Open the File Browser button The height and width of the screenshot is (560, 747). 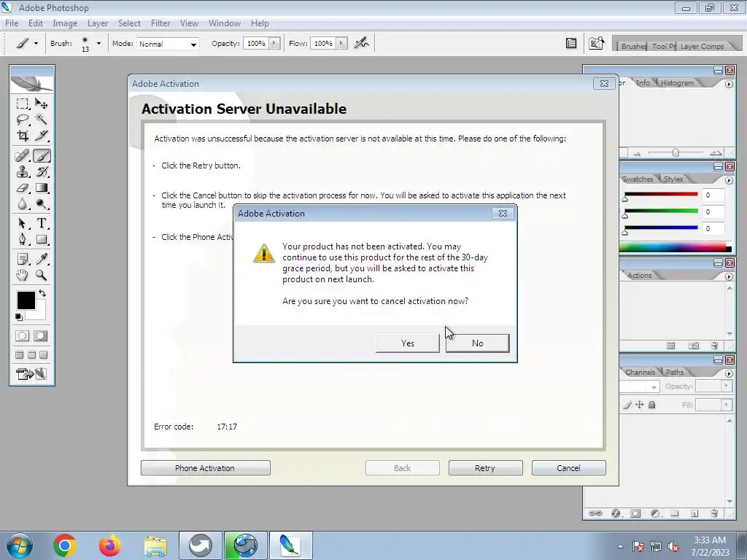[x=597, y=43]
